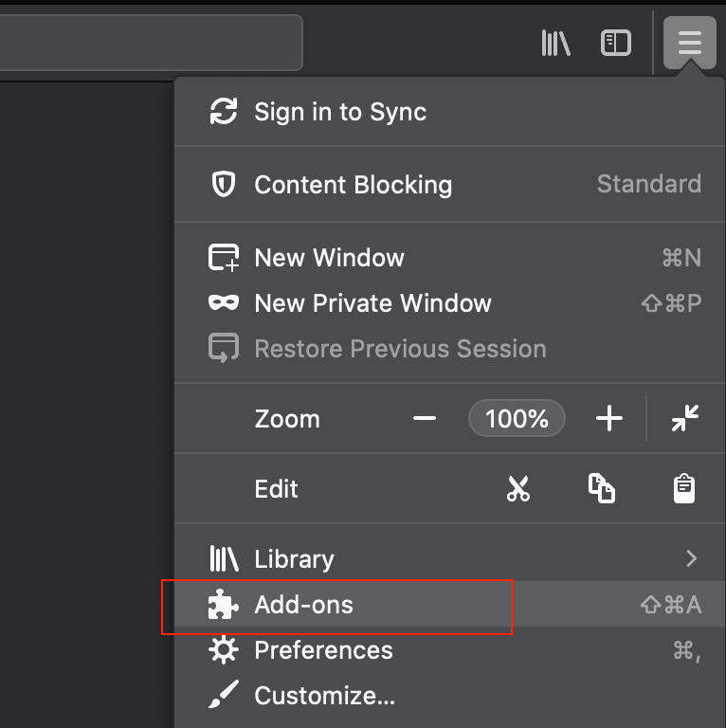Click the Library toolbar icon

click(555, 43)
